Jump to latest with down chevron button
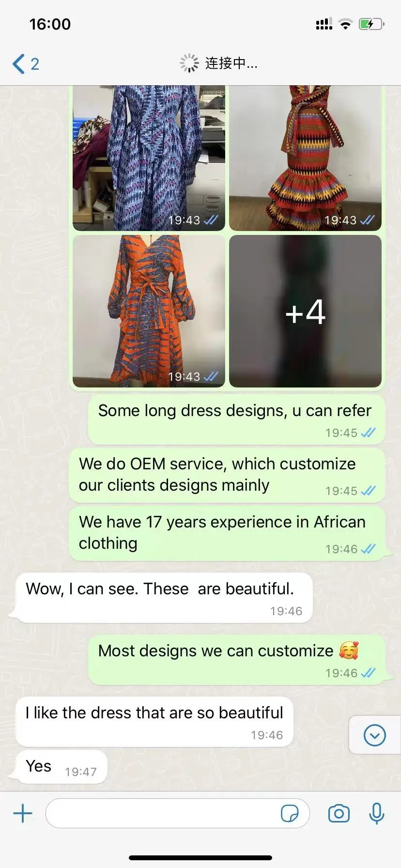Image resolution: width=401 pixels, height=868 pixels. (374, 735)
